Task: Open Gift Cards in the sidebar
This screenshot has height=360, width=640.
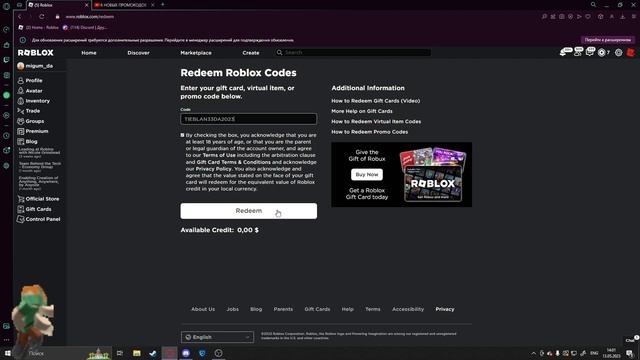Action: pos(34,209)
